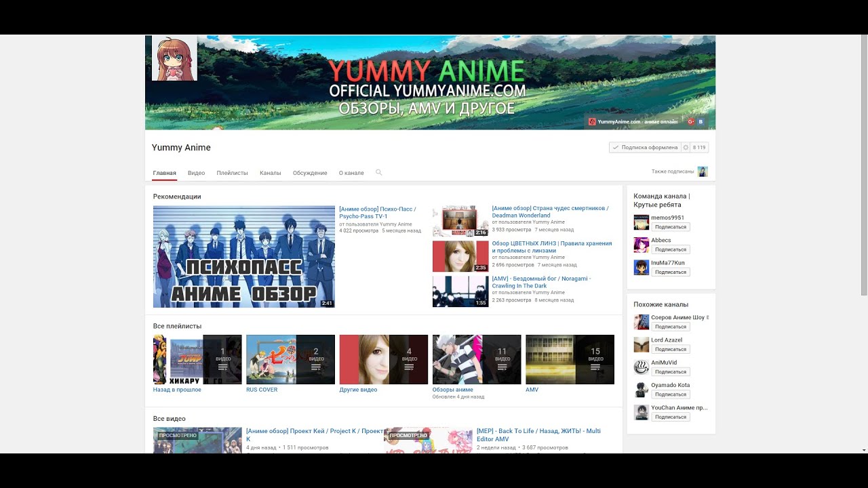Open Соеров Аниме Шоу channel avatar

pos(641,322)
